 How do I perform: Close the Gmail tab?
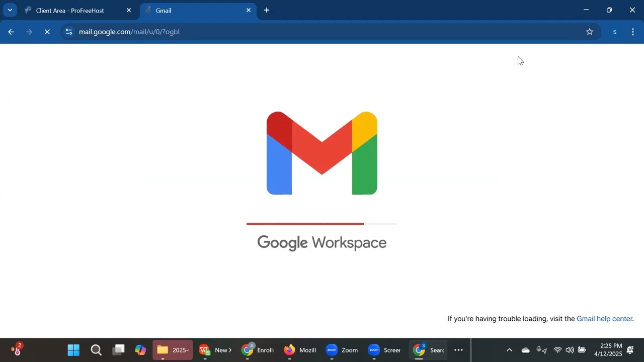(248, 10)
